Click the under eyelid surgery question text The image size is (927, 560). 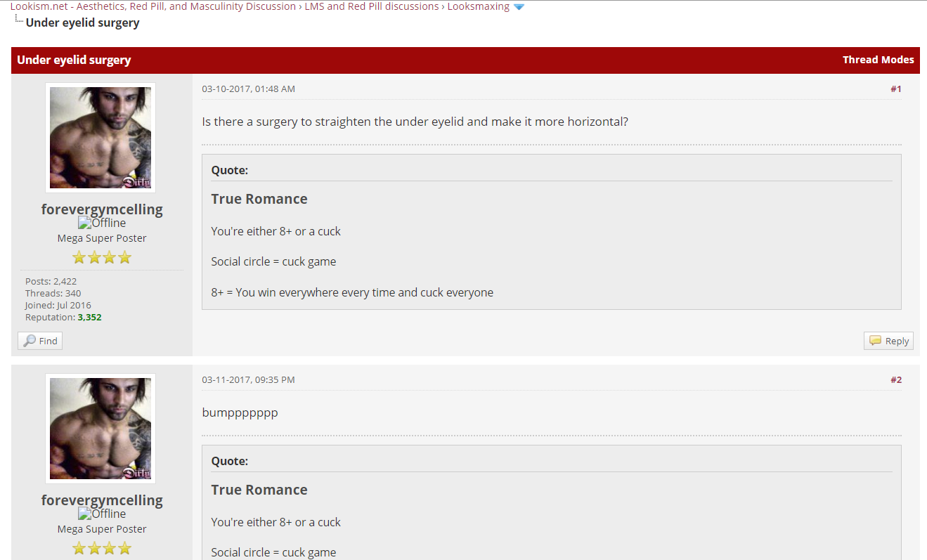415,122
